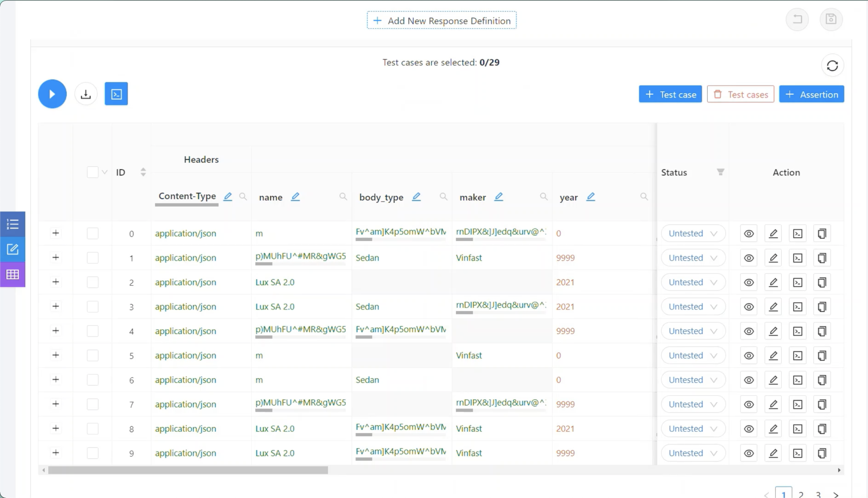
Task: Click the list view sidebar icon
Action: pos(13,224)
